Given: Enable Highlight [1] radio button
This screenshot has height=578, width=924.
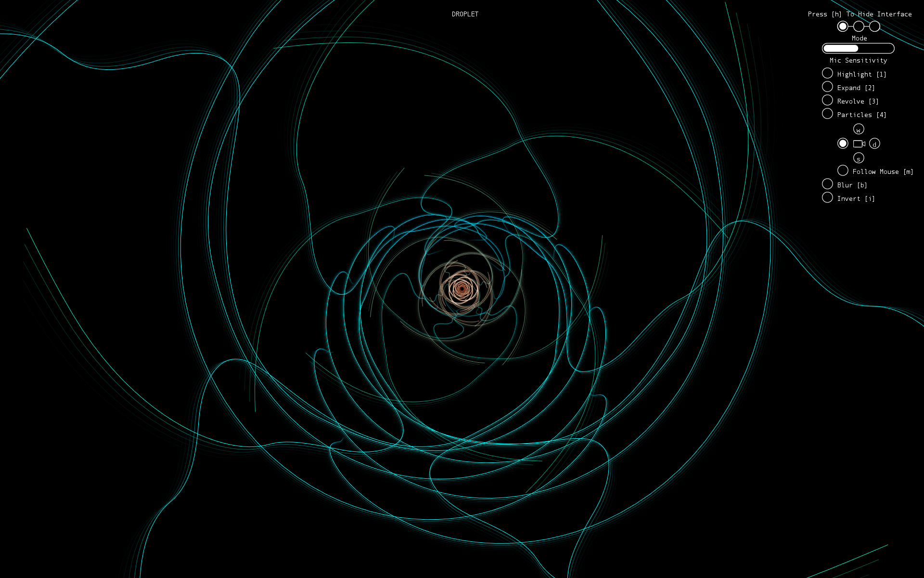Looking at the screenshot, I should [828, 74].
